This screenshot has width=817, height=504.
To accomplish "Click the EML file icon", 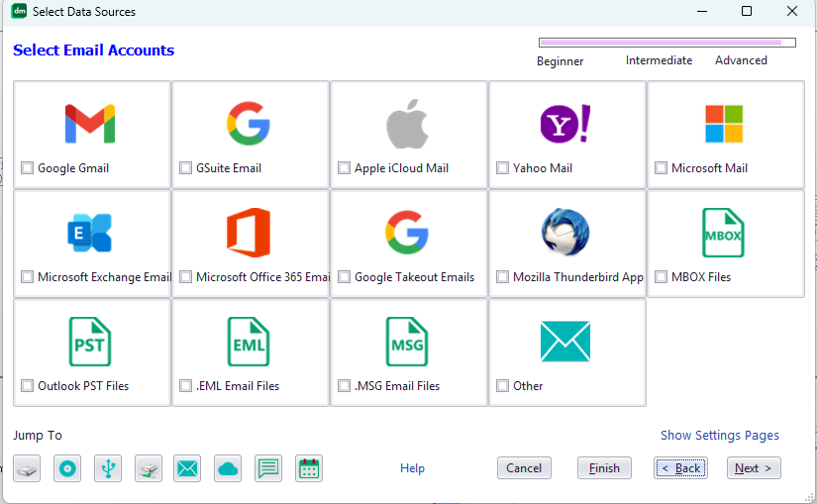I will (x=249, y=342).
